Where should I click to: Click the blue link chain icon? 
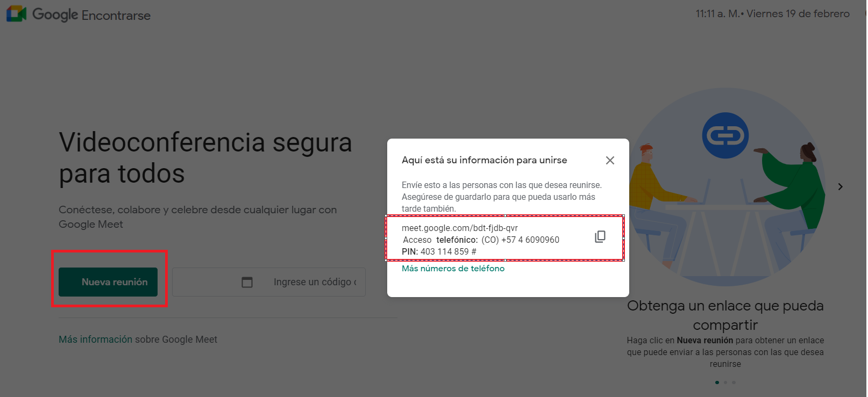725,135
